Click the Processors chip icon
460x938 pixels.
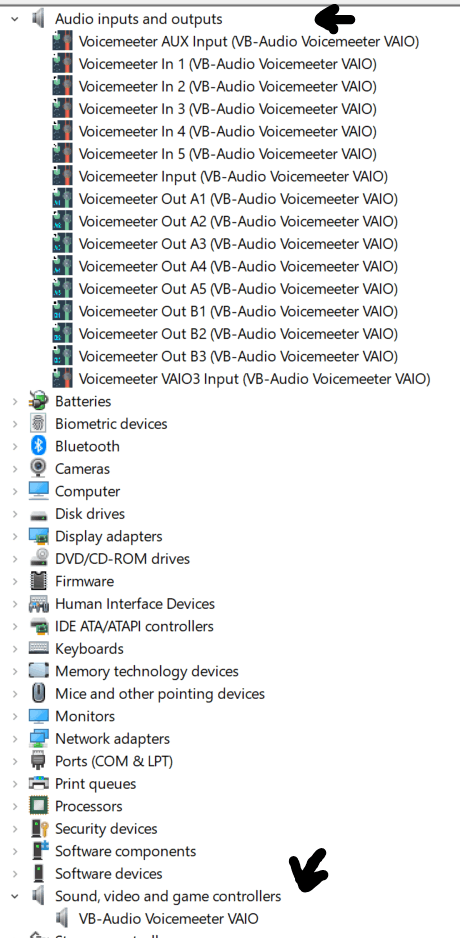(x=38, y=806)
